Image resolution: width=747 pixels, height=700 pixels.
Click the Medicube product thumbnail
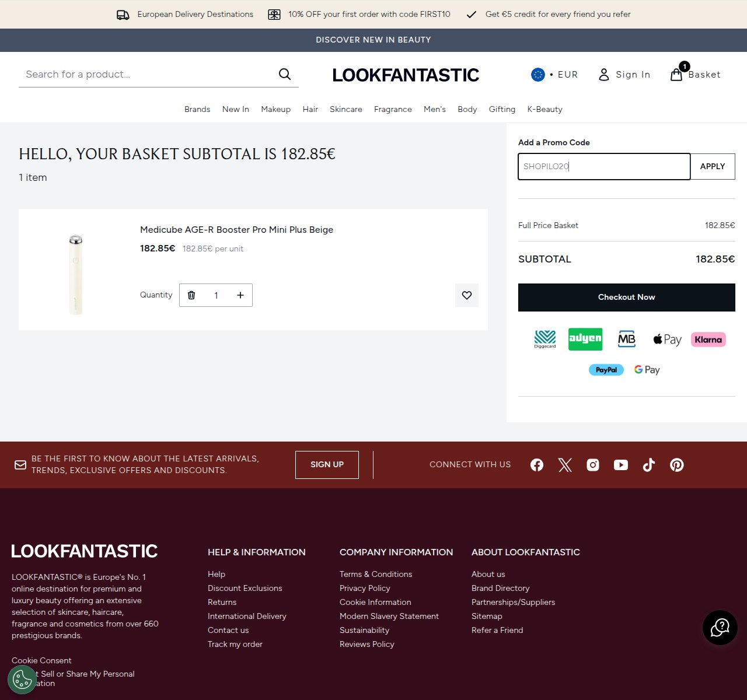point(76,274)
